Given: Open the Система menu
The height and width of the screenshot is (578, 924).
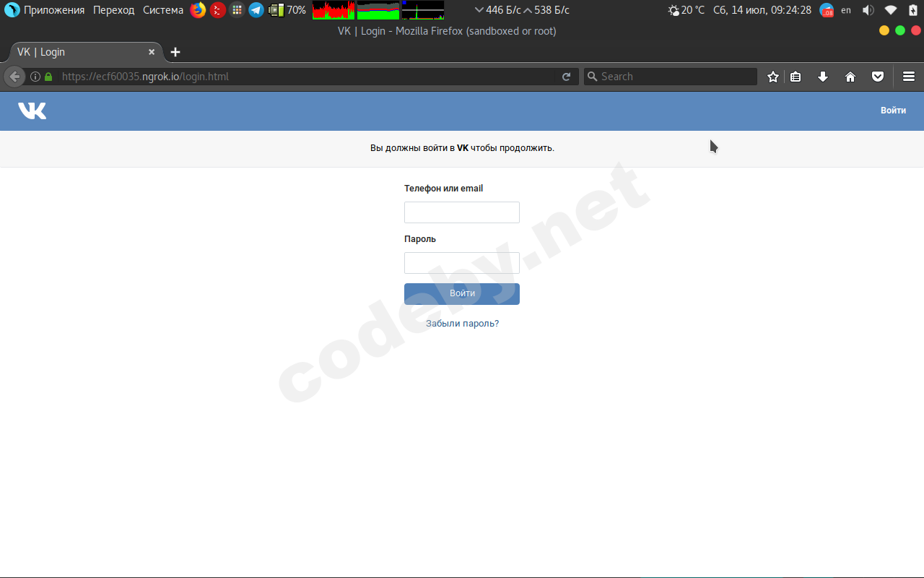Looking at the screenshot, I should click(x=163, y=10).
